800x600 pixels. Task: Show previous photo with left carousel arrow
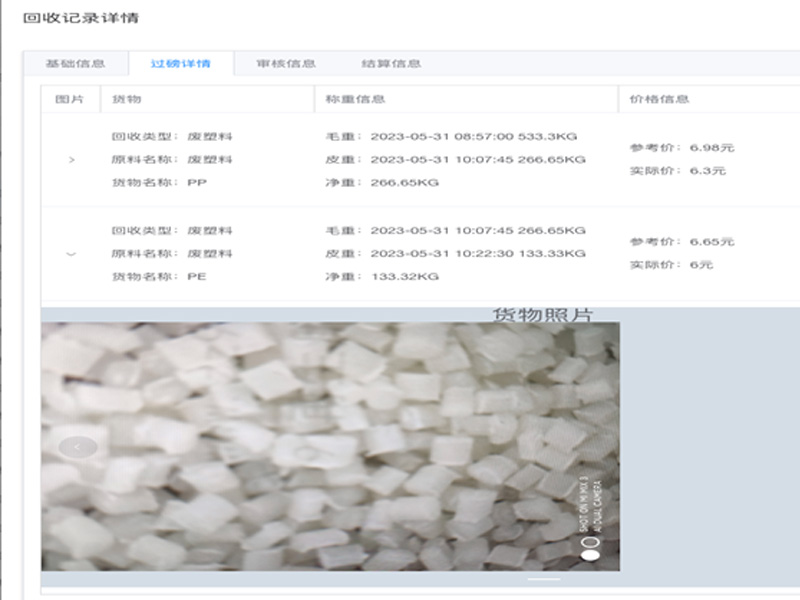click(x=79, y=447)
